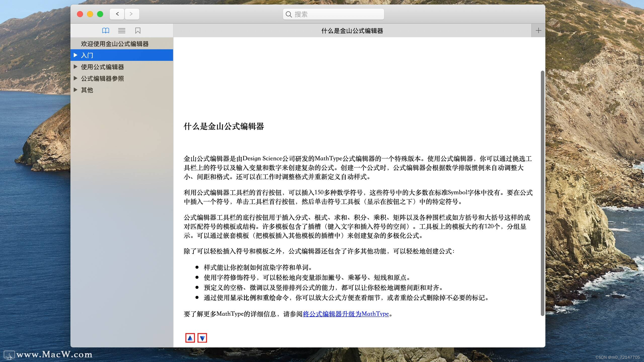Screen dimensions: 644x362
Task: Click the plus icon to add new tab
Action: click(538, 31)
